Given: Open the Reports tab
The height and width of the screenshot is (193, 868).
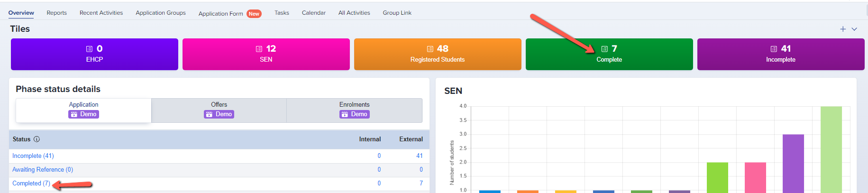Looking at the screenshot, I should click(x=56, y=13).
